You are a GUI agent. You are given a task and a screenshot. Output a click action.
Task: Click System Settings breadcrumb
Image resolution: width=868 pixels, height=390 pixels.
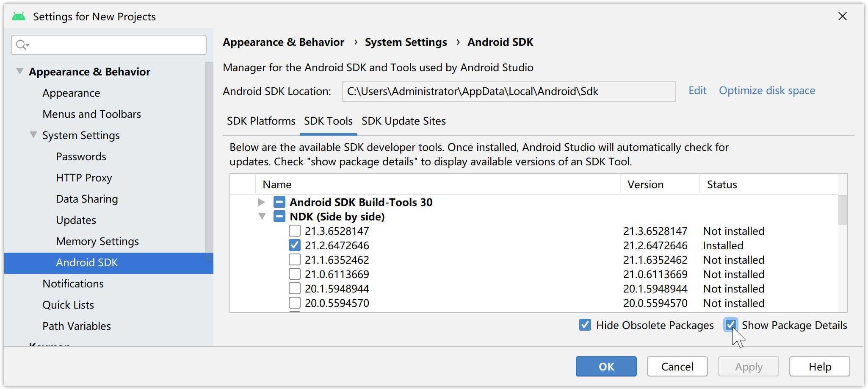[406, 42]
